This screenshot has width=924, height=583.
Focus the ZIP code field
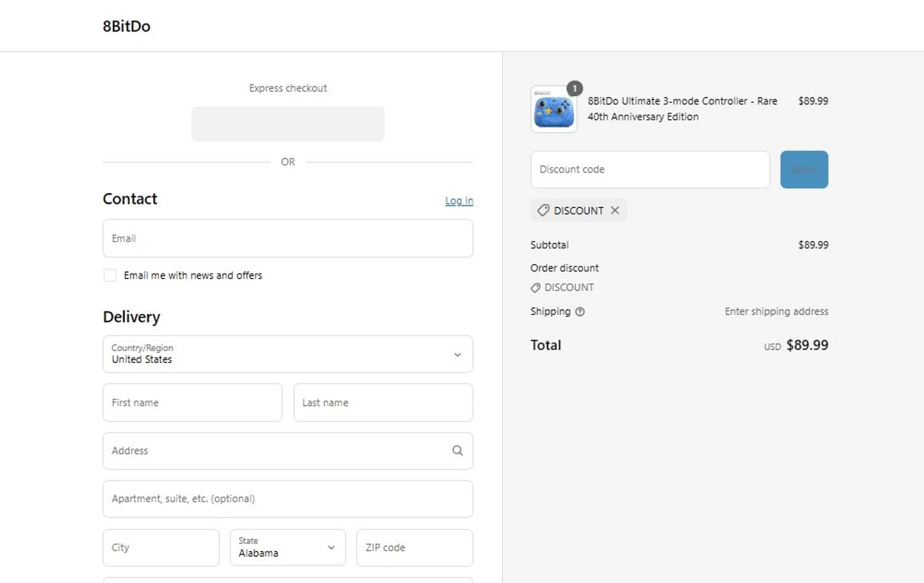click(x=415, y=547)
